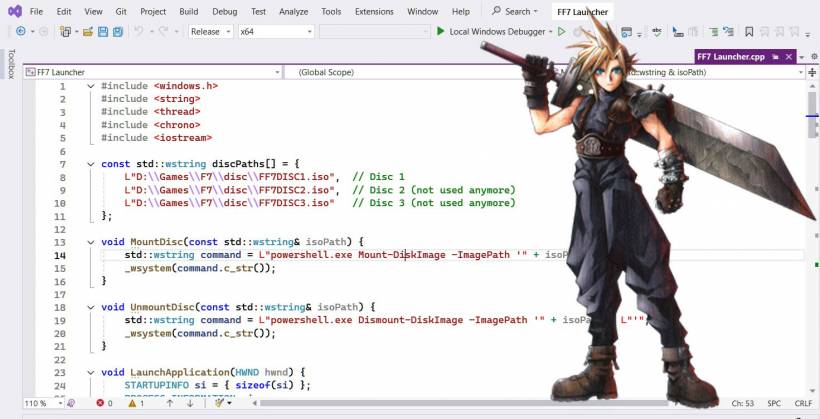Click the Visual Studio logo icon

pyautogui.click(x=15, y=11)
